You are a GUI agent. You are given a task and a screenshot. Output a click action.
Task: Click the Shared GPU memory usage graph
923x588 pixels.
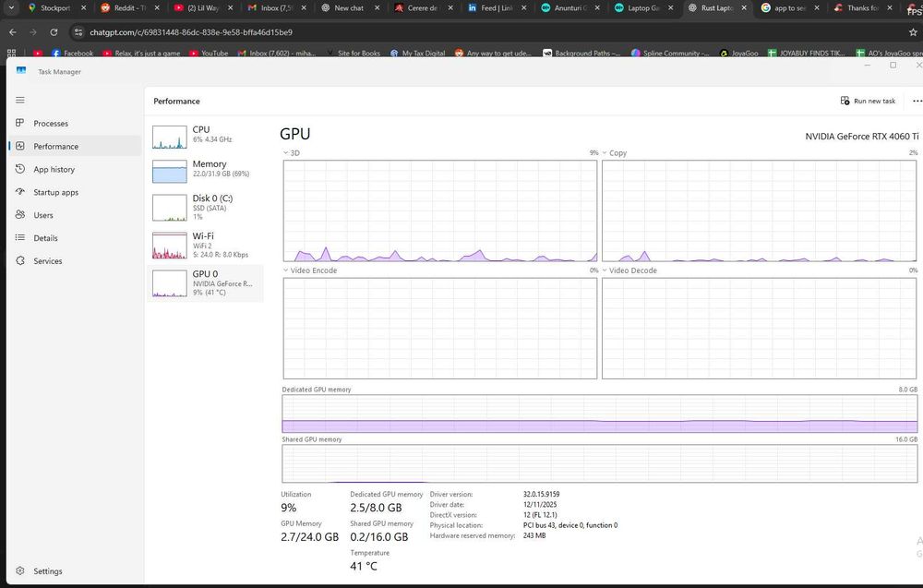pyautogui.click(x=599, y=463)
